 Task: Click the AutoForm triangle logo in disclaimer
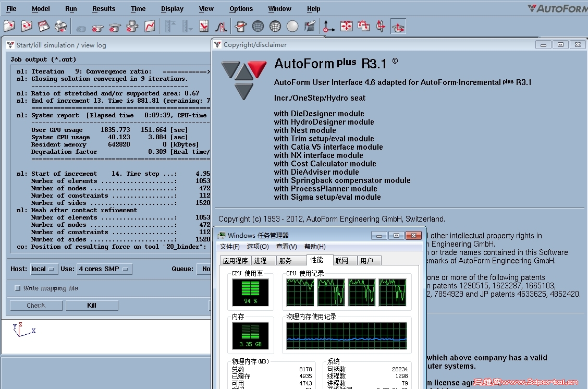pyautogui.click(x=244, y=80)
